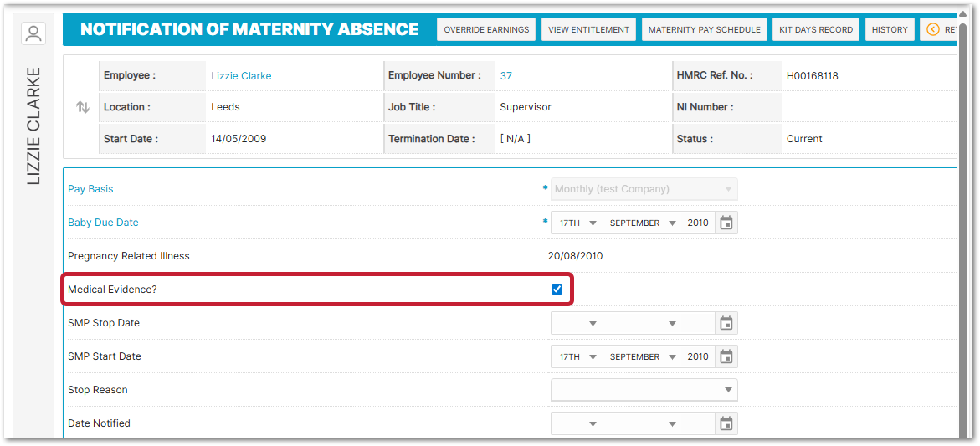Click the swap arrows icon beside employee details

pos(82,107)
